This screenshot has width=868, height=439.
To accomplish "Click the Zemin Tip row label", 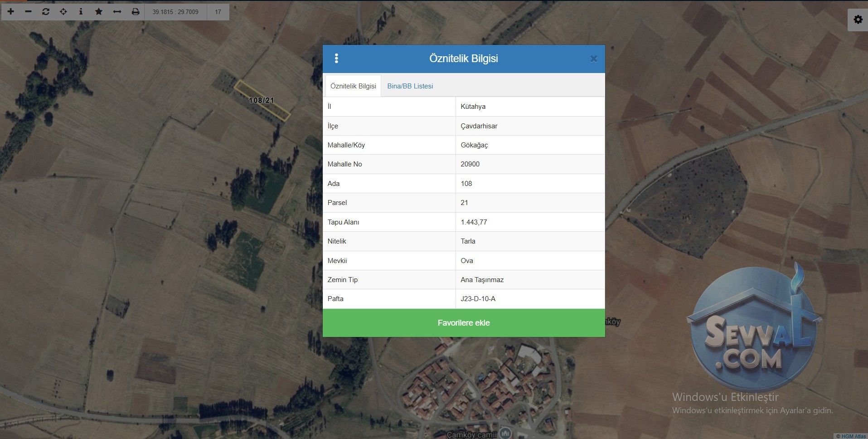I will tap(342, 280).
